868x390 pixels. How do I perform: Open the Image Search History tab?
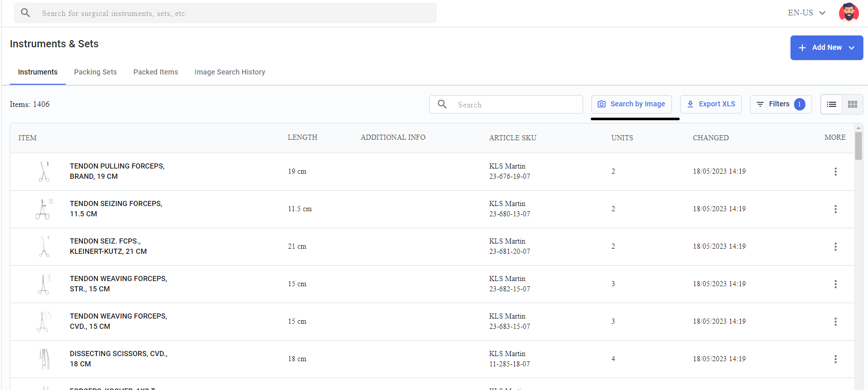point(230,72)
